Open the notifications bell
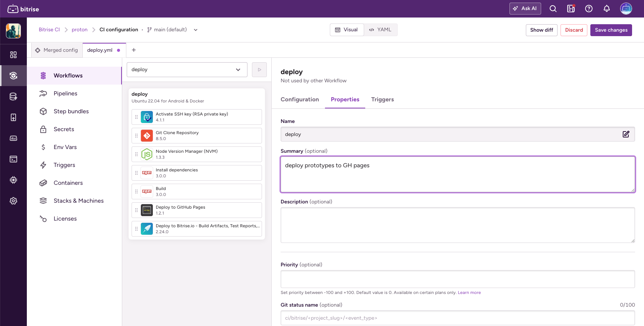The width and height of the screenshot is (644, 326). tap(607, 9)
